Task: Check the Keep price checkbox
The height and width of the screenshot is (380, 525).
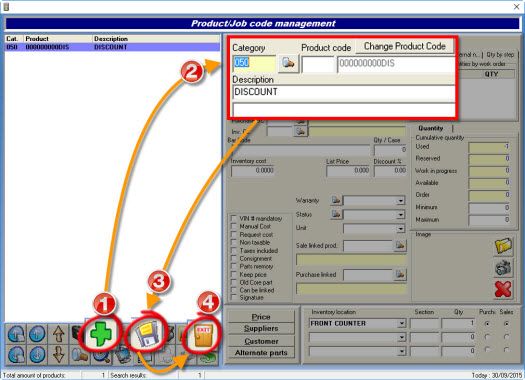Action: pyautogui.click(x=234, y=274)
